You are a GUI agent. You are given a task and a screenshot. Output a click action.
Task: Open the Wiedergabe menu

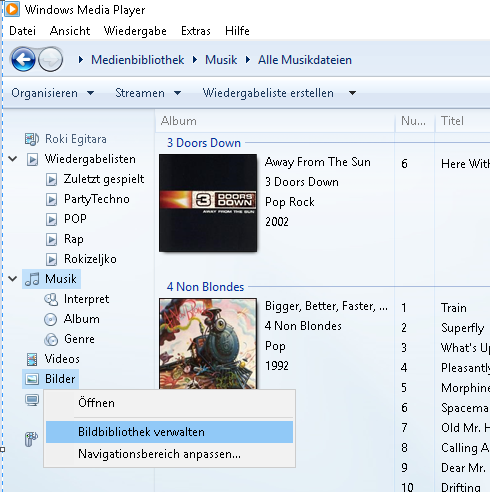pyautogui.click(x=135, y=31)
